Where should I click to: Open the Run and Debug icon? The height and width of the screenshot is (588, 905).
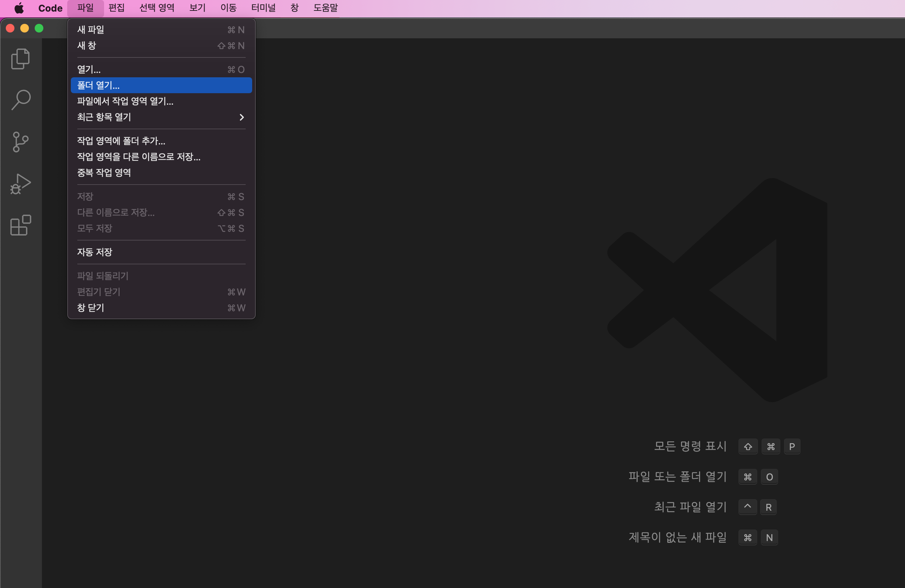21,184
